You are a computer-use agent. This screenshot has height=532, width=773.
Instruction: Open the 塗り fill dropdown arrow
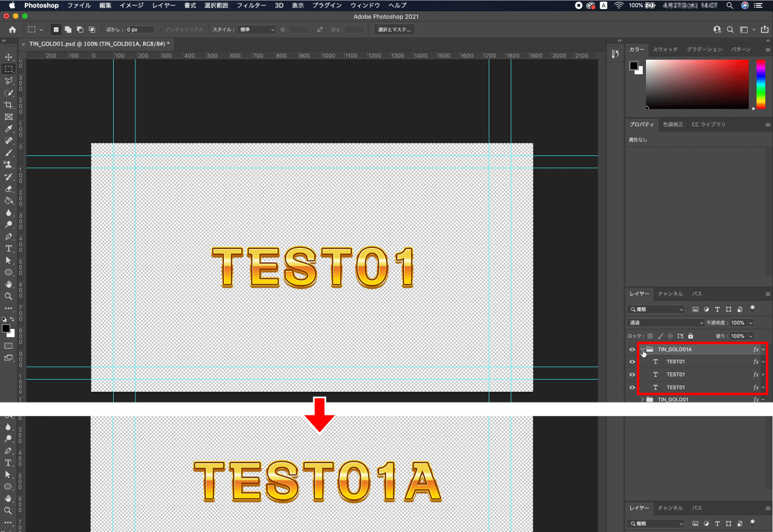[x=751, y=336]
